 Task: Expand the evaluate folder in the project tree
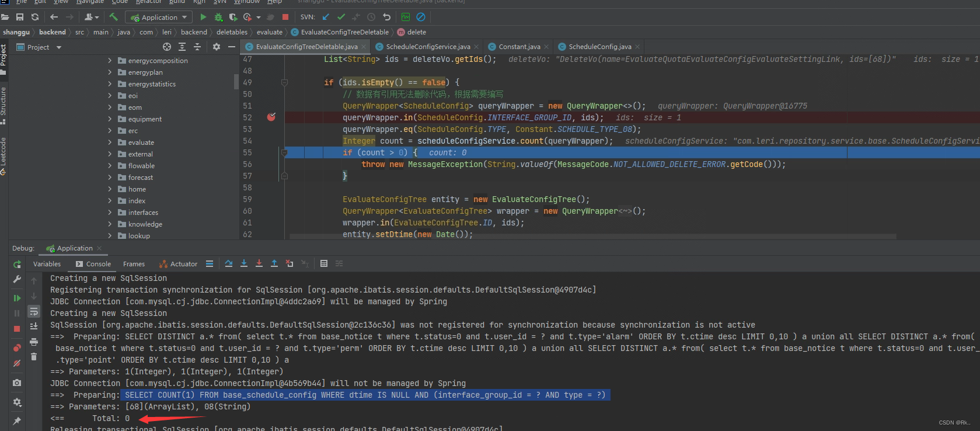click(x=110, y=142)
